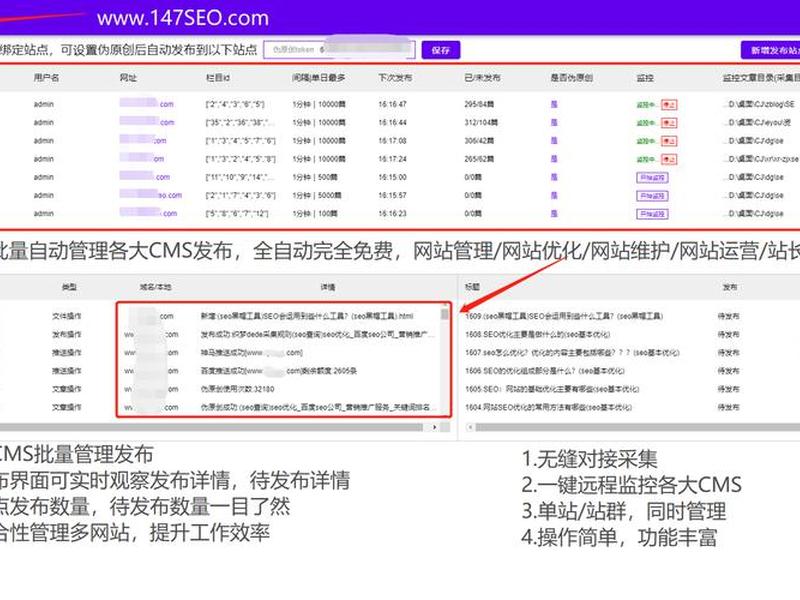Screen dimensions: 800x600
Task: Stop monitoring for the 16:17:24 row
Action: pyautogui.click(x=669, y=159)
